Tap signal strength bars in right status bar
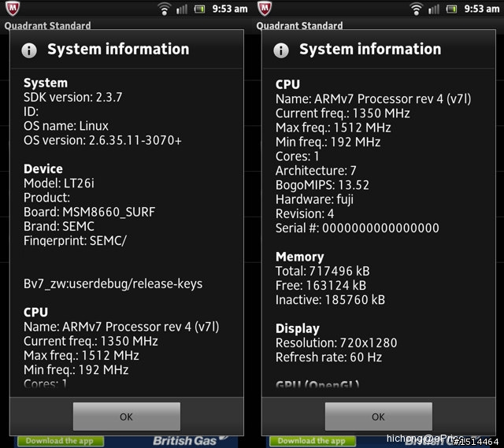 pyautogui.click(x=434, y=9)
